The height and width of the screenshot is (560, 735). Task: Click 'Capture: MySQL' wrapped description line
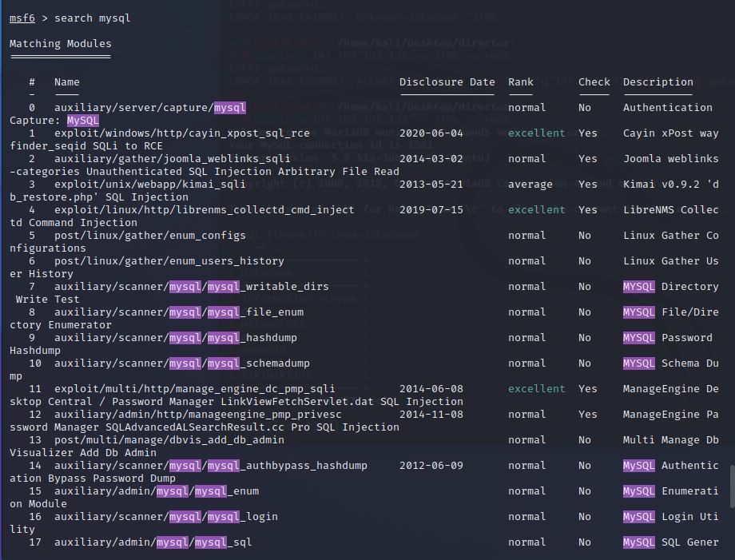coord(54,121)
